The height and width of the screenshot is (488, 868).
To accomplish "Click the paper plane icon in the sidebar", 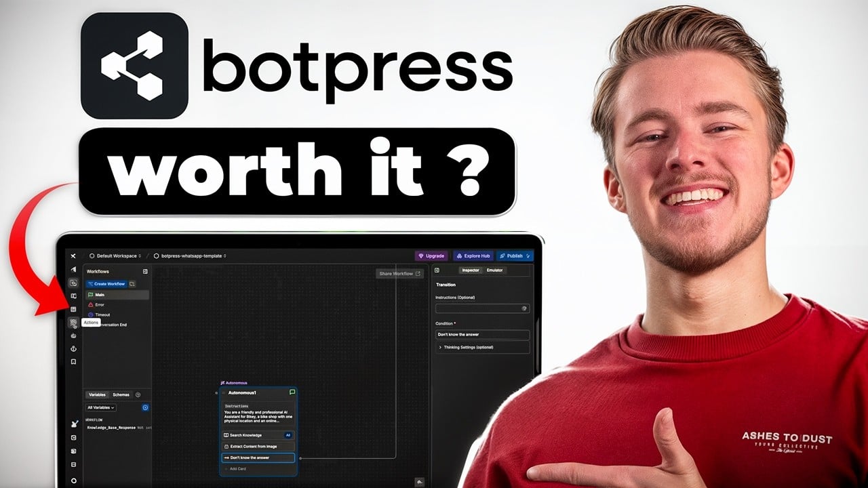I will click(73, 269).
